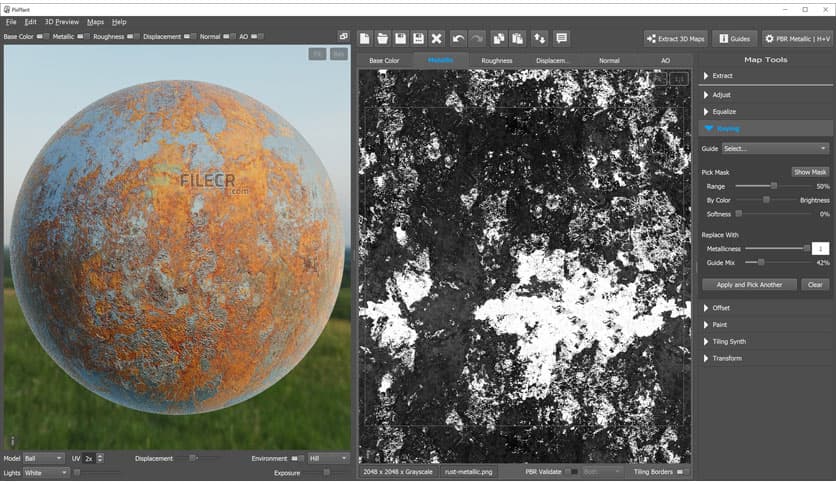Open the Model Ball dropdown

45,458
